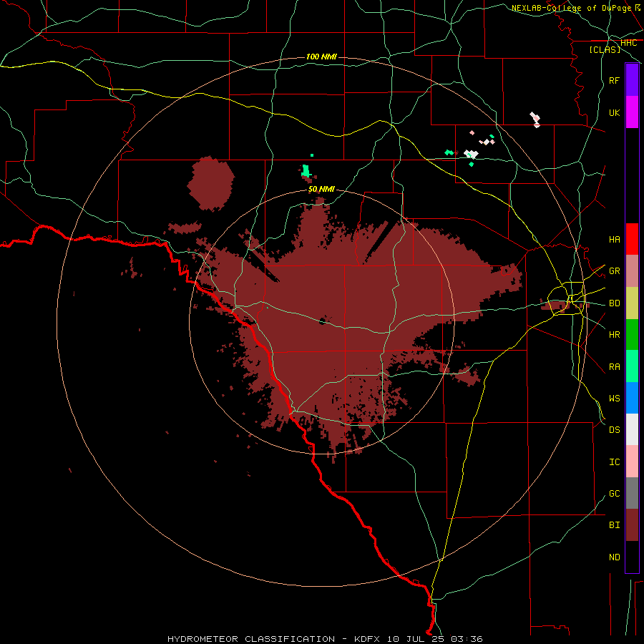Click the HA red legend color swatch

[632, 239]
